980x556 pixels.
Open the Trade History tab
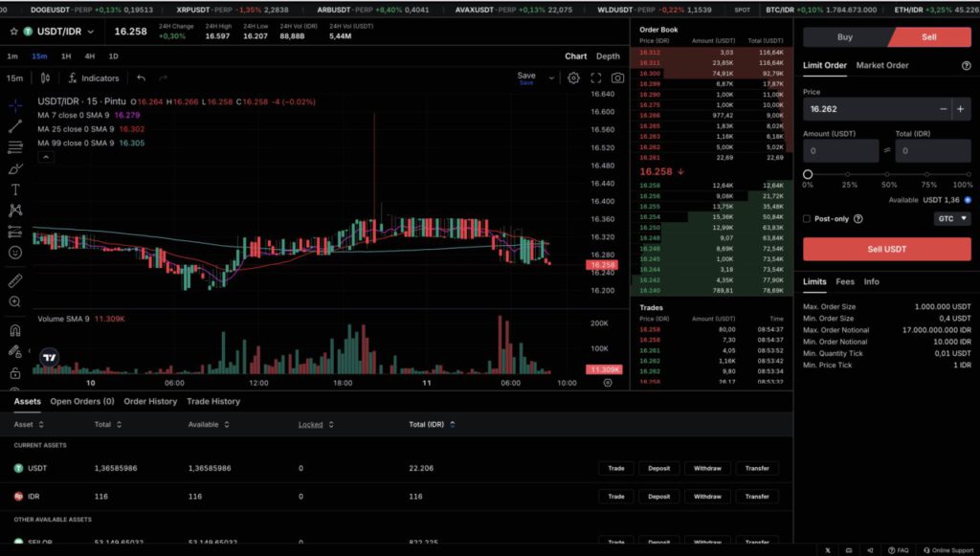pos(213,402)
